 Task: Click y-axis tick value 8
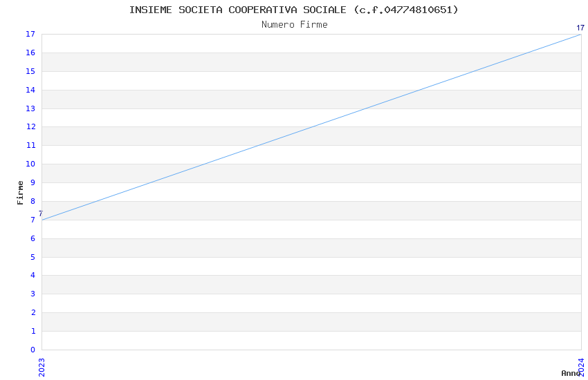click(33, 201)
